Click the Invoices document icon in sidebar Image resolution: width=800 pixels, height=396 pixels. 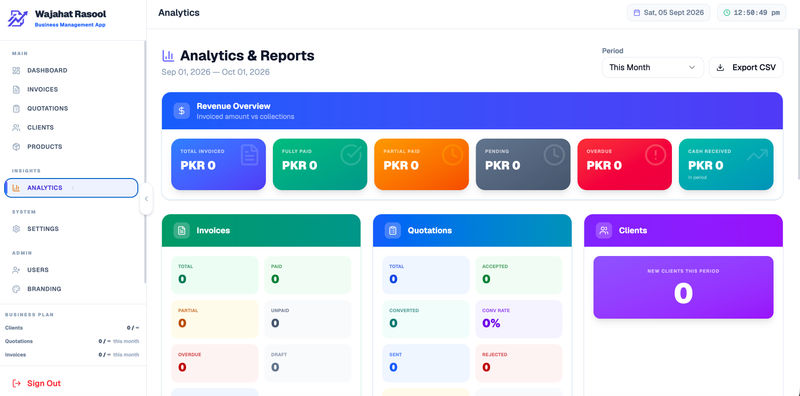(16, 89)
